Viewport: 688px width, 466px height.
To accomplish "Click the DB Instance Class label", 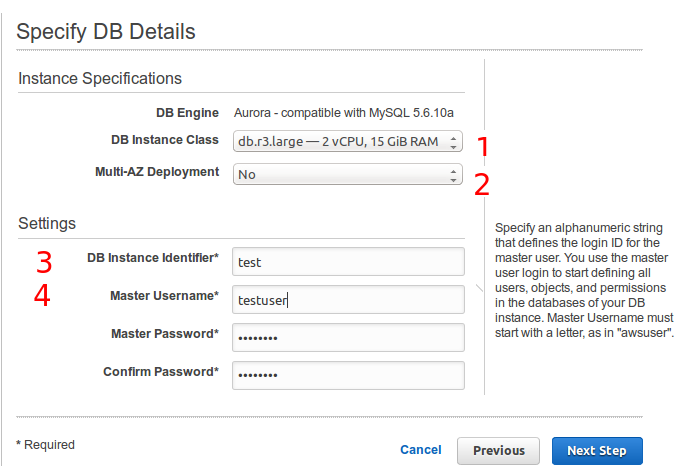I will (x=165, y=140).
